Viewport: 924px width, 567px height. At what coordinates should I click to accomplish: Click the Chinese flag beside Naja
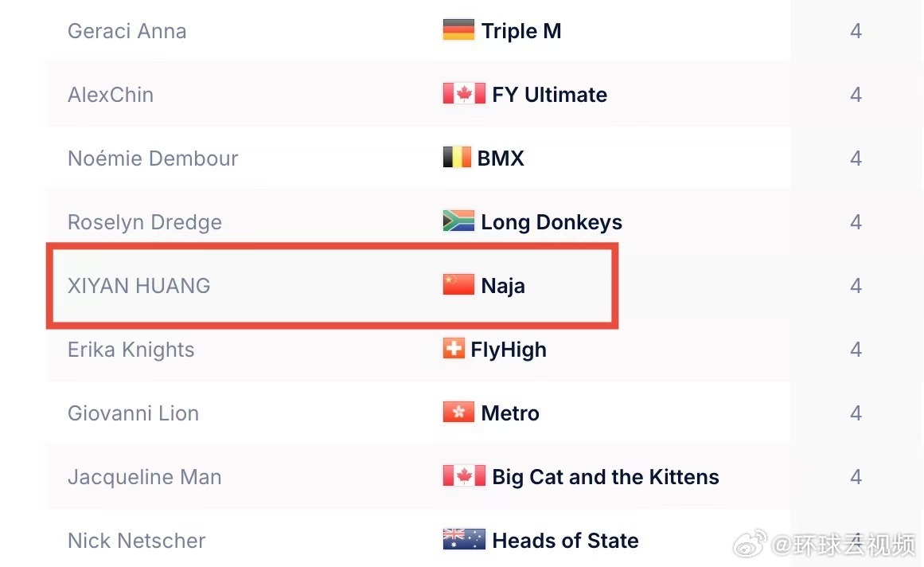coord(458,284)
